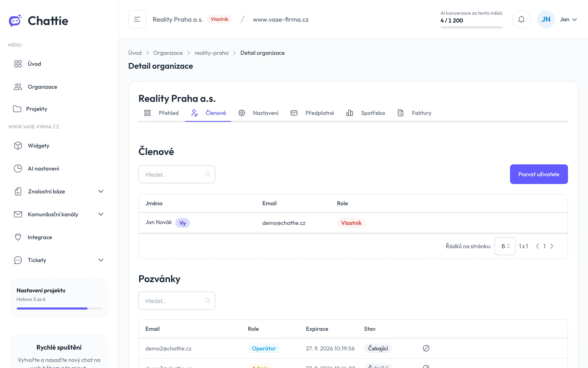Open the Nastavení projektu card
Viewport: 588px width, 368px height.
point(59,298)
